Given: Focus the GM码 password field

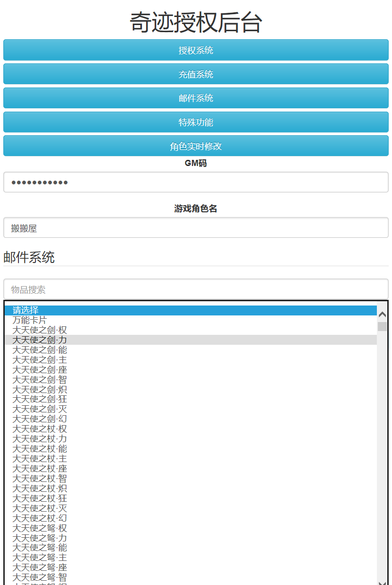Looking at the screenshot, I should [x=196, y=182].
